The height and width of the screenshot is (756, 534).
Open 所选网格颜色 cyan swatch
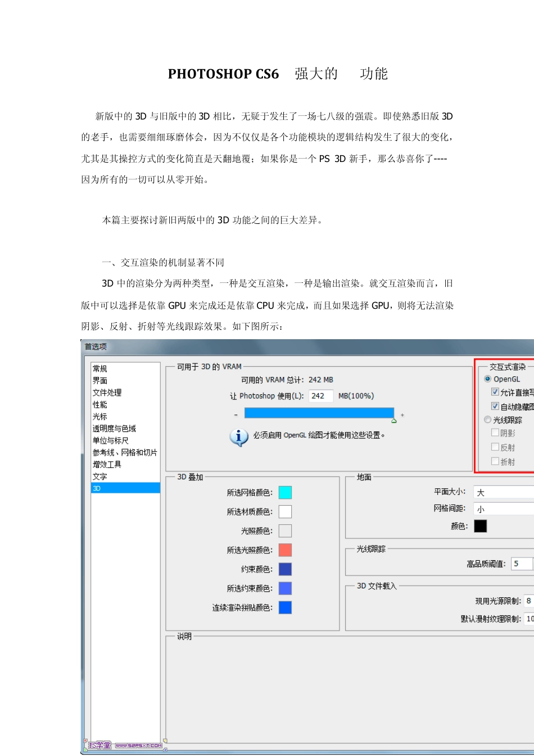pyautogui.click(x=285, y=493)
